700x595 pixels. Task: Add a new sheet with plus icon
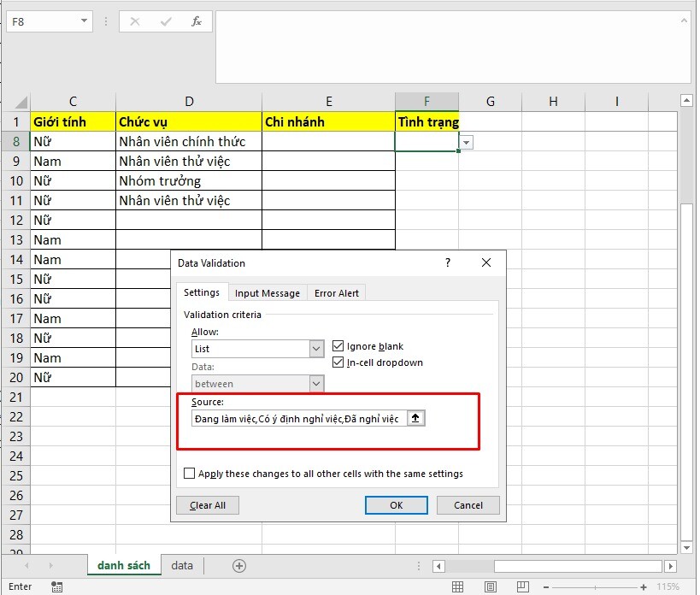239,565
